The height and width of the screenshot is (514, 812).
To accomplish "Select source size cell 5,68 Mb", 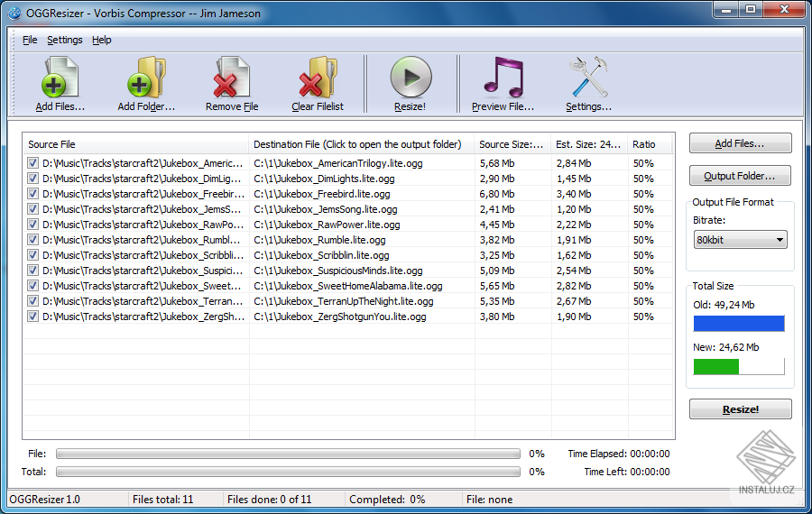I will coord(496,163).
